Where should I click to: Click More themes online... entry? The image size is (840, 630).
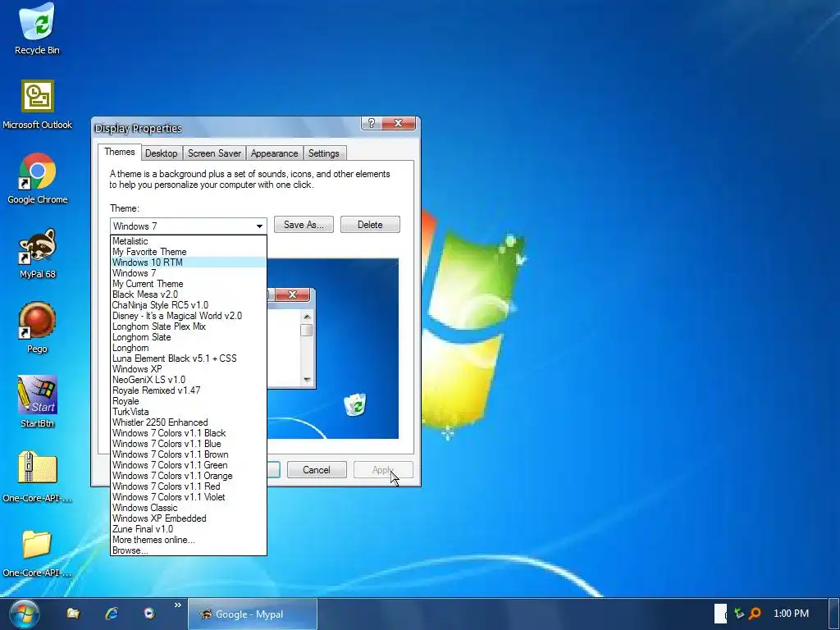[x=189, y=540]
